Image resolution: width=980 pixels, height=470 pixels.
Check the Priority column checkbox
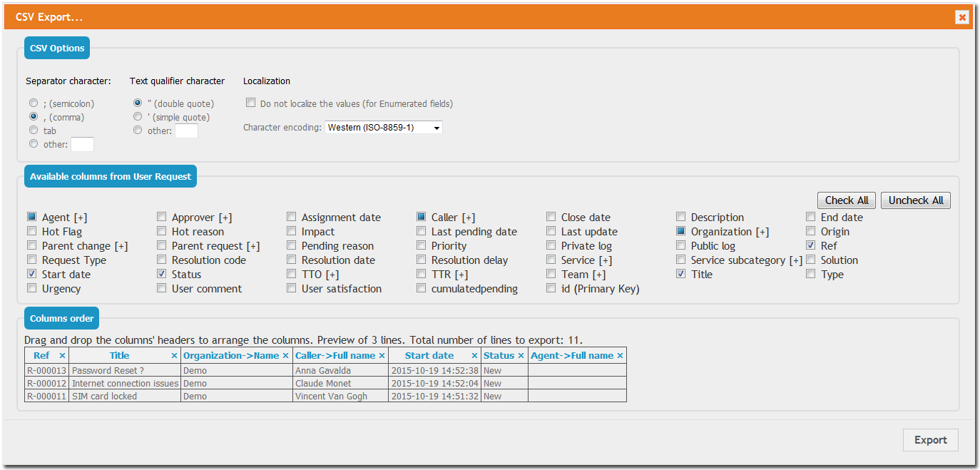[421, 245]
